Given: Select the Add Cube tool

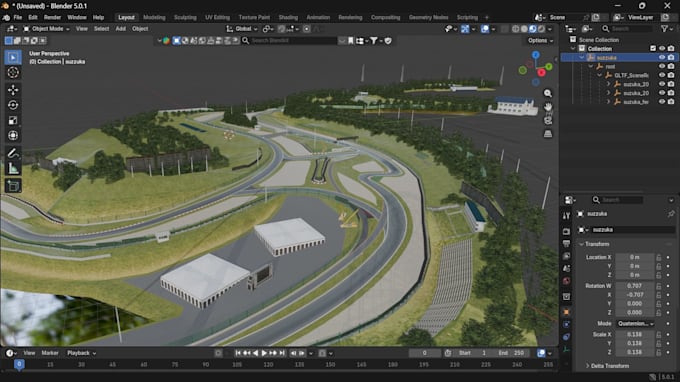Looking at the screenshot, I should (x=13, y=186).
